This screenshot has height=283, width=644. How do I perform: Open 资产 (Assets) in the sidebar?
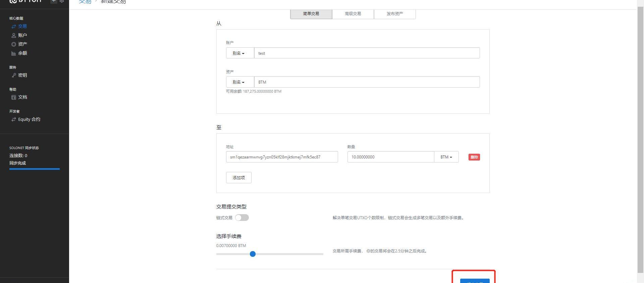22,44
